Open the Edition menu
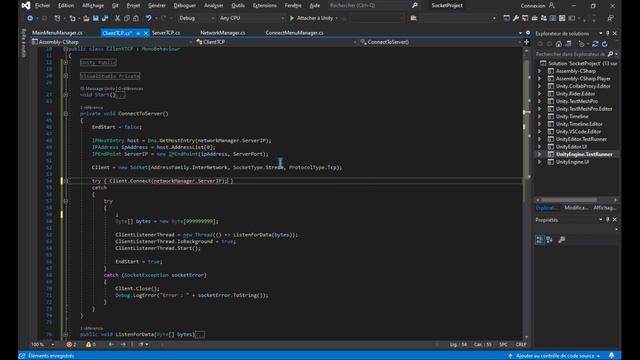 click(x=66, y=6)
